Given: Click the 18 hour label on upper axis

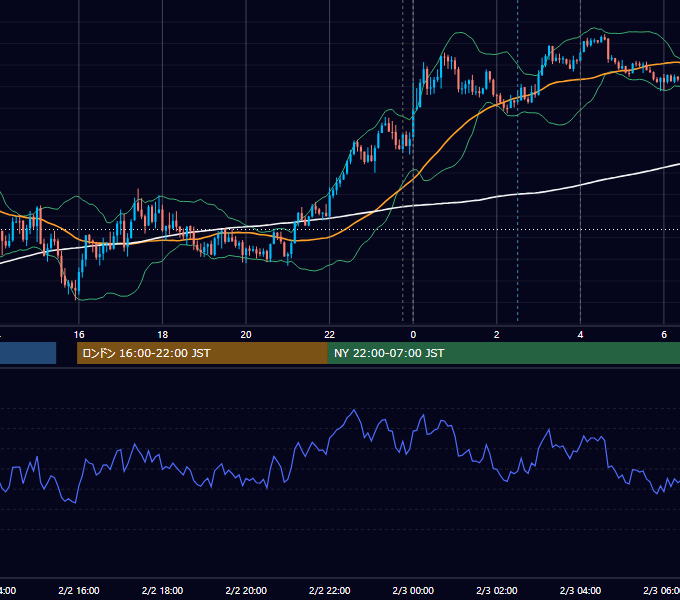Looking at the screenshot, I should [163, 335].
